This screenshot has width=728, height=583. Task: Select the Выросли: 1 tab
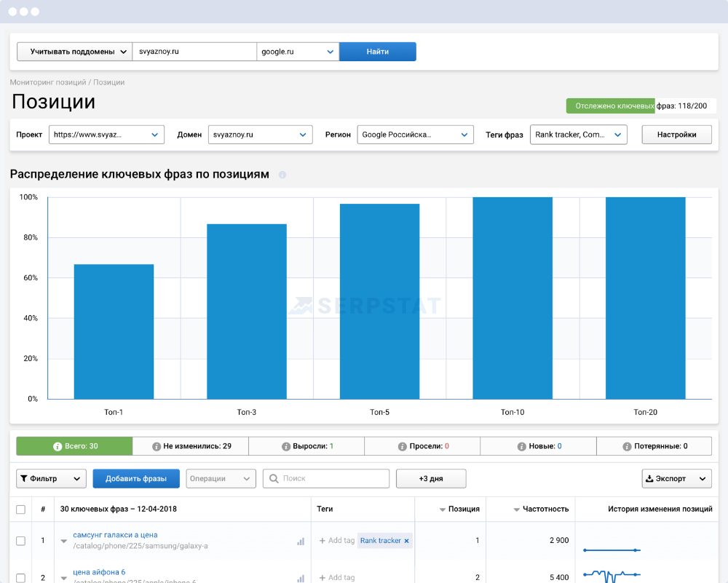[x=306, y=446]
